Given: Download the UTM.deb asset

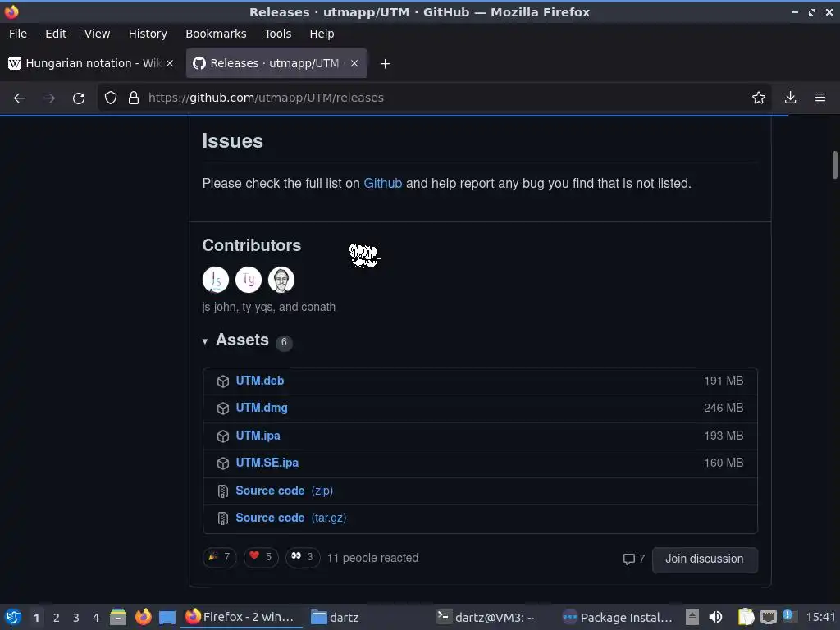Looking at the screenshot, I should pyautogui.click(x=260, y=381).
